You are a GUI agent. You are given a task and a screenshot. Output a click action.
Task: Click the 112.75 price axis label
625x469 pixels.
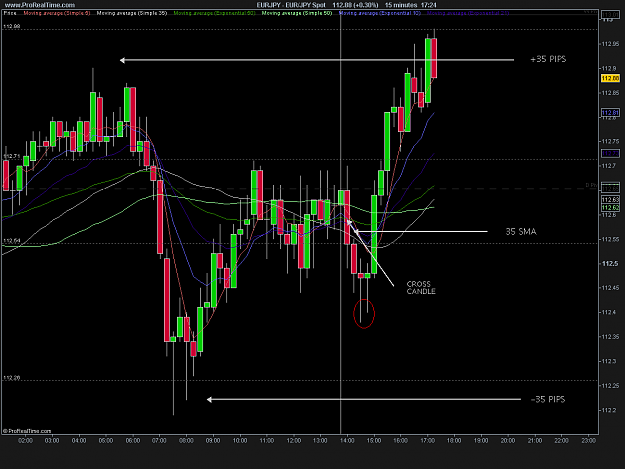(610, 141)
